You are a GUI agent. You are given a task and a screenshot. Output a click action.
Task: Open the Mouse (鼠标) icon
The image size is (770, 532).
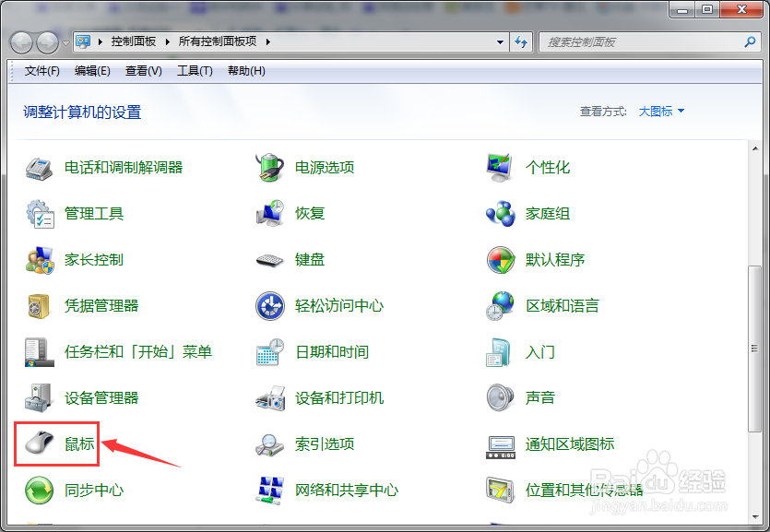pos(40,443)
